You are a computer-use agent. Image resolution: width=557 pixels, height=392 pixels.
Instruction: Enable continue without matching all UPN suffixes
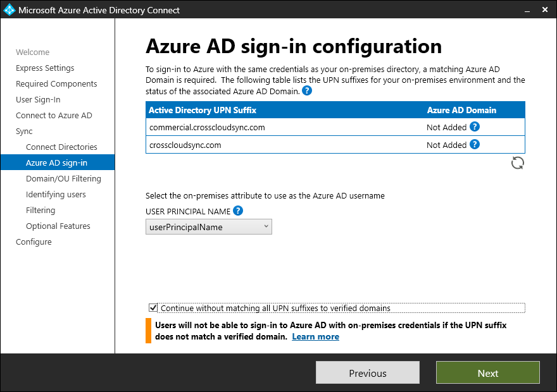pos(153,307)
